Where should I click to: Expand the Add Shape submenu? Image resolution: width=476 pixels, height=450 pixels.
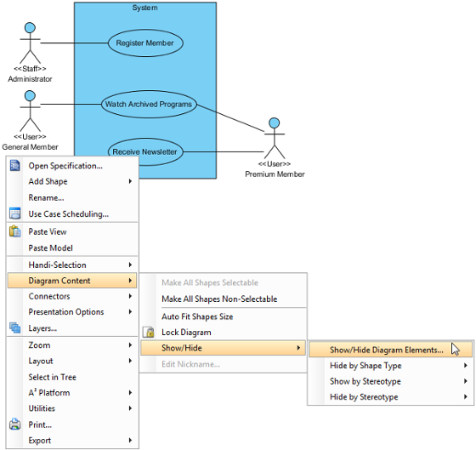tap(72, 181)
